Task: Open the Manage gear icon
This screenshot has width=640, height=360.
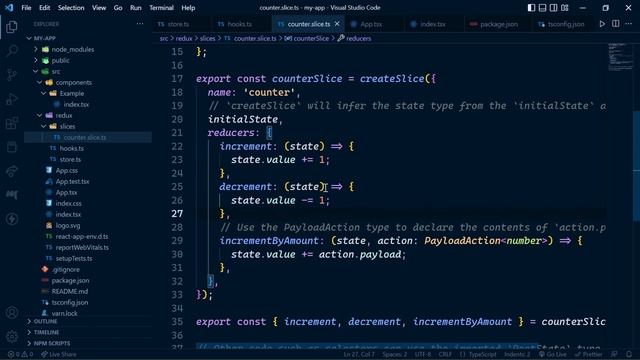Action: [x=12, y=336]
